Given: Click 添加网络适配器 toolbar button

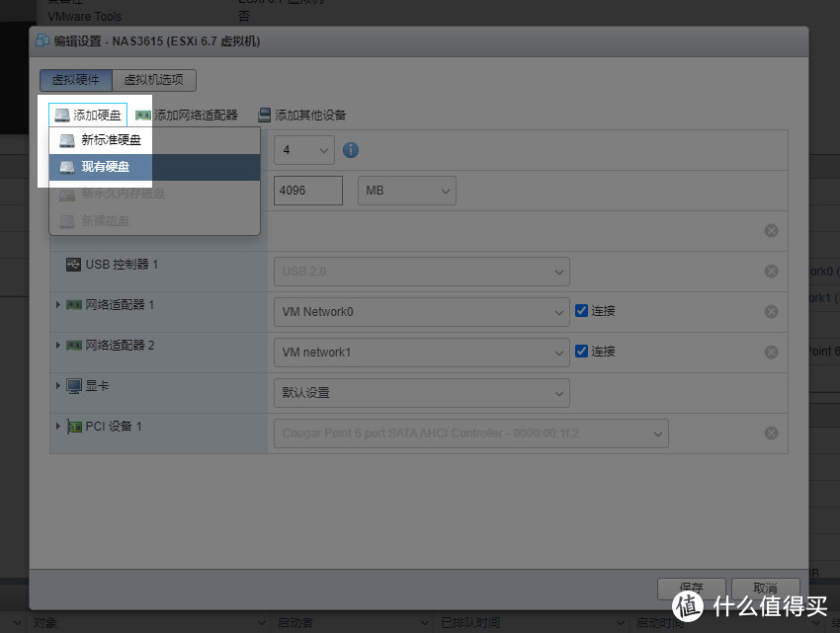Looking at the screenshot, I should pos(187,116).
